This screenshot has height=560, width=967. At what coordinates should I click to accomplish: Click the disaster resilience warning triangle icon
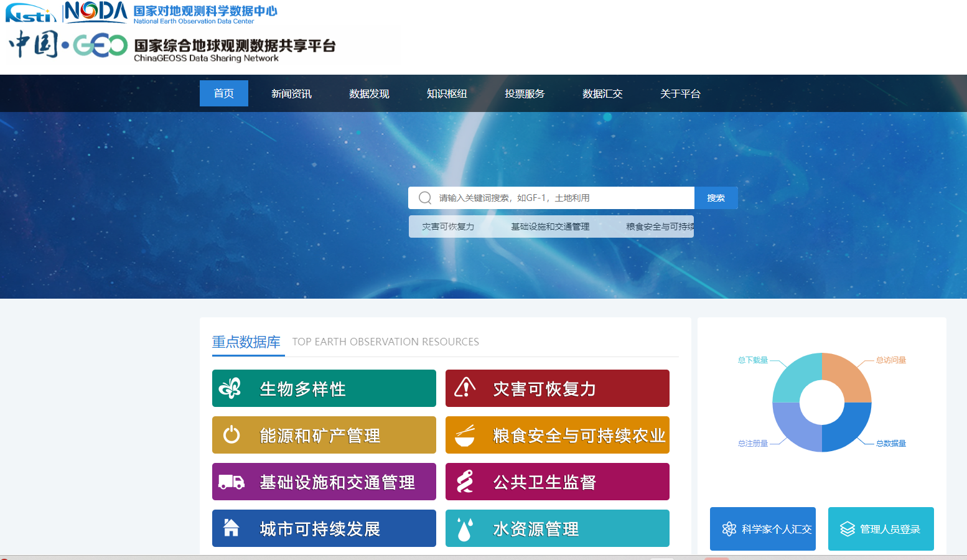[x=465, y=388]
